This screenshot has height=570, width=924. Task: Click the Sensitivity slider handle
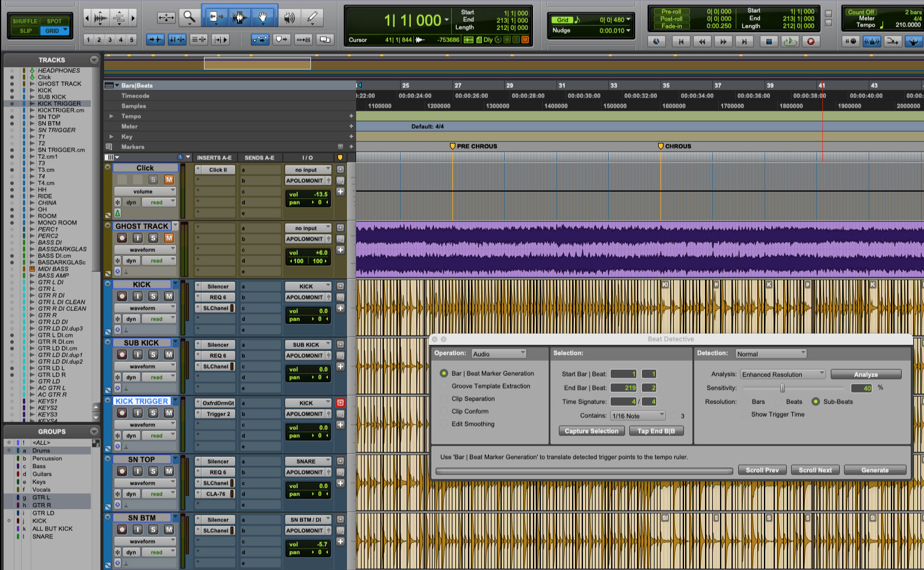782,388
